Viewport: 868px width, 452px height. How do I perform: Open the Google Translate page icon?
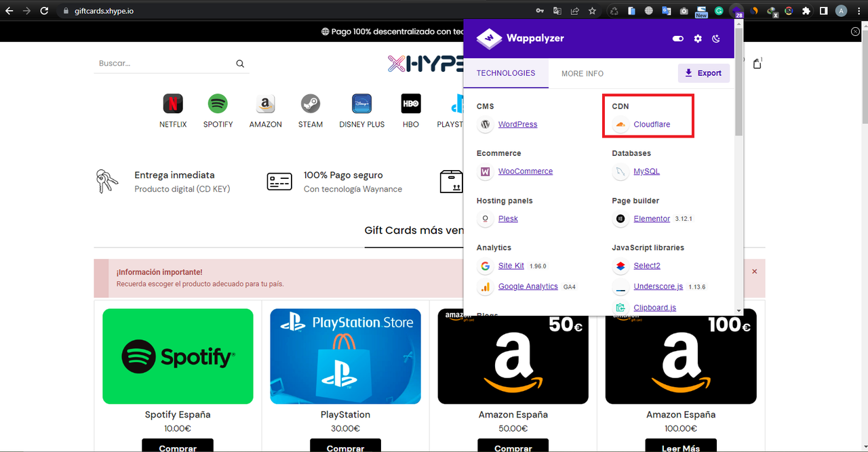(x=557, y=11)
